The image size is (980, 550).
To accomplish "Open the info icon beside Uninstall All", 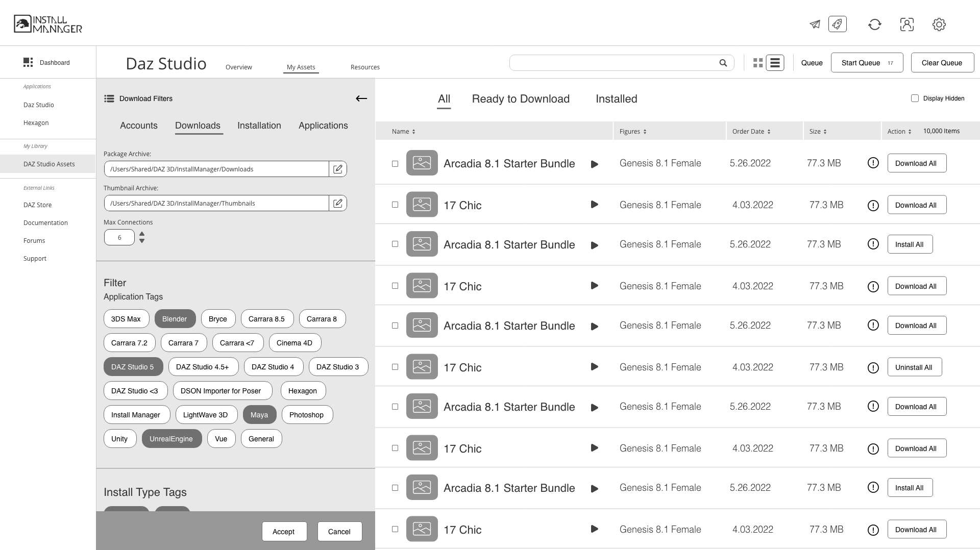I will pyautogui.click(x=873, y=367).
